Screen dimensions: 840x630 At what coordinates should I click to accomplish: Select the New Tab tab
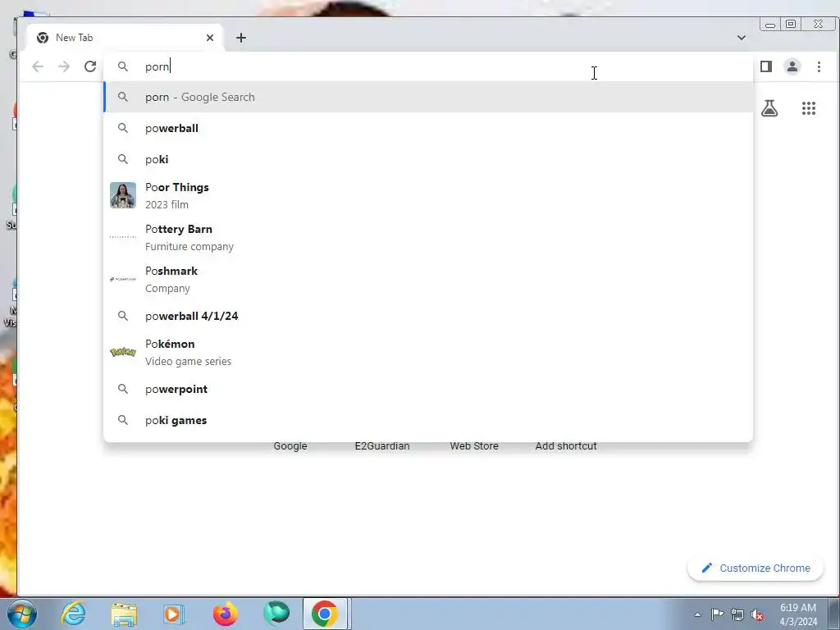click(125, 38)
